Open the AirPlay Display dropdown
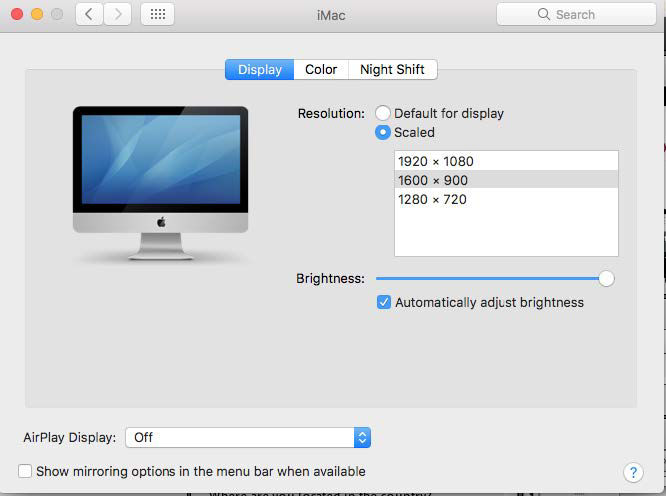This screenshot has width=666, height=496. [x=248, y=437]
